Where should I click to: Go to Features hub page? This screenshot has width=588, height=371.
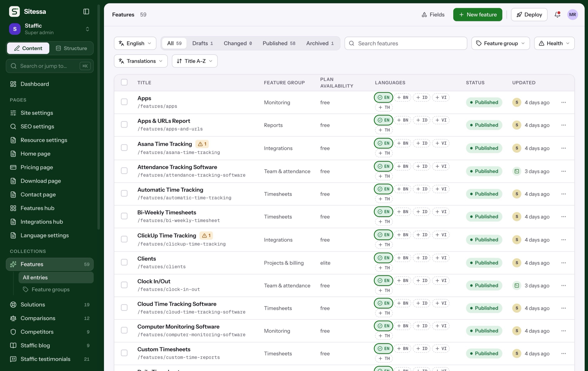click(50, 208)
